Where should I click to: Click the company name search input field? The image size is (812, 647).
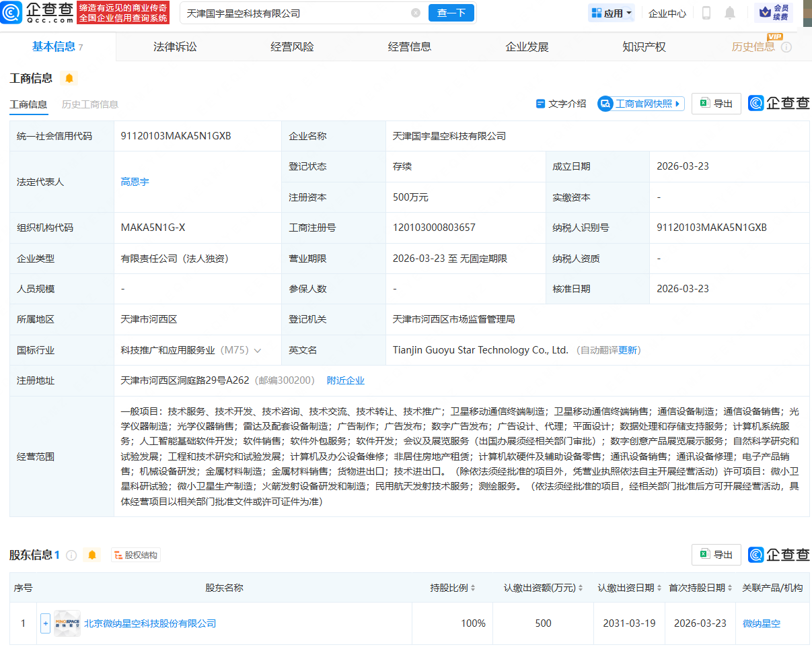point(296,13)
